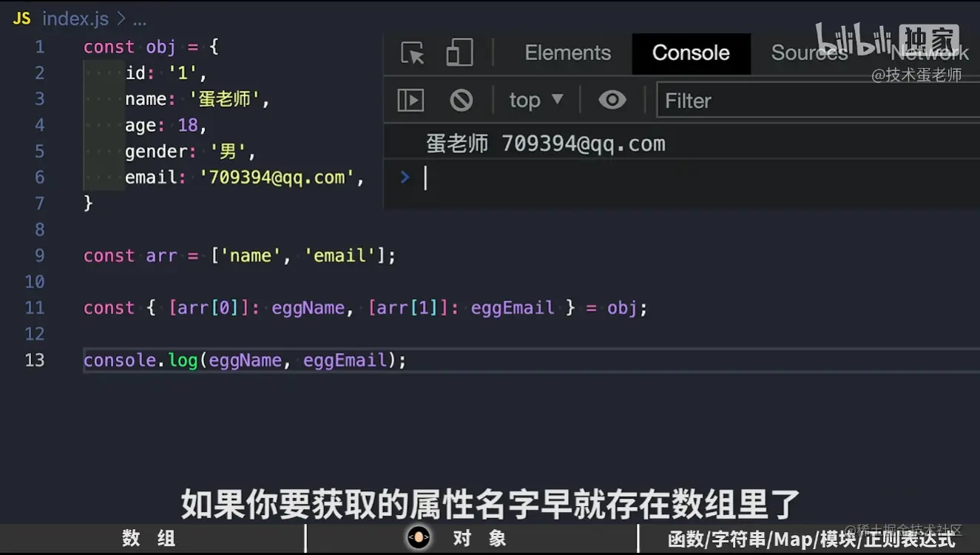980x555 pixels.
Task: Select the Console tab
Action: pyautogui.click(x=690, y=53)
